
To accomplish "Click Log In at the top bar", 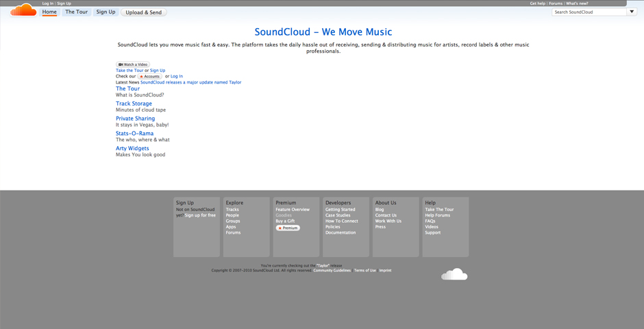I will 48,3.
